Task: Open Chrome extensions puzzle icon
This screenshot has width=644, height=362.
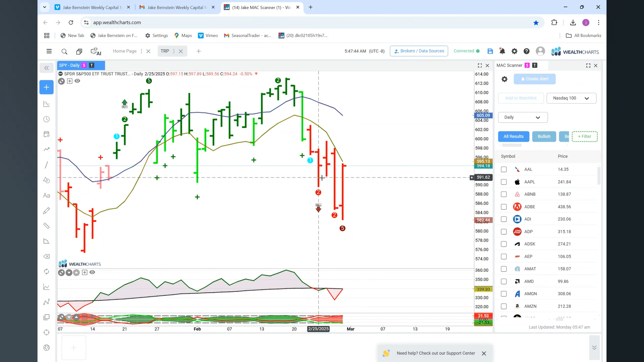Action: [x=554, y=22]
